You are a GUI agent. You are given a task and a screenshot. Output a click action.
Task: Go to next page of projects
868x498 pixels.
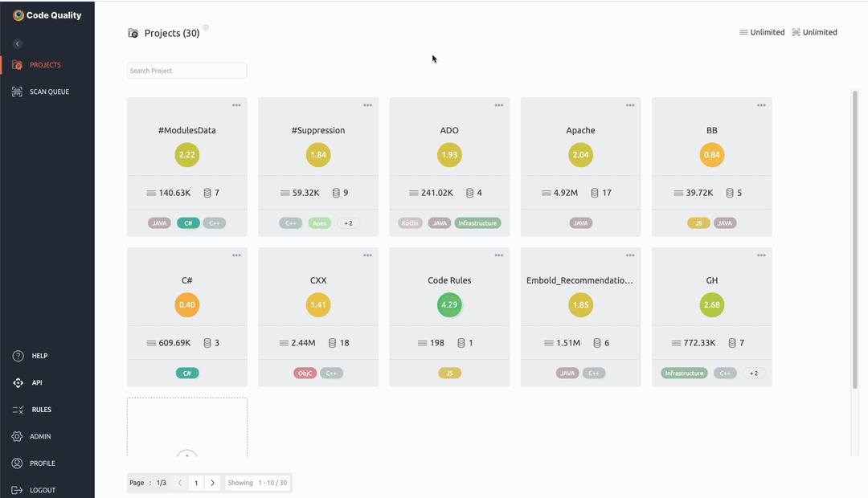coord(212,482)
